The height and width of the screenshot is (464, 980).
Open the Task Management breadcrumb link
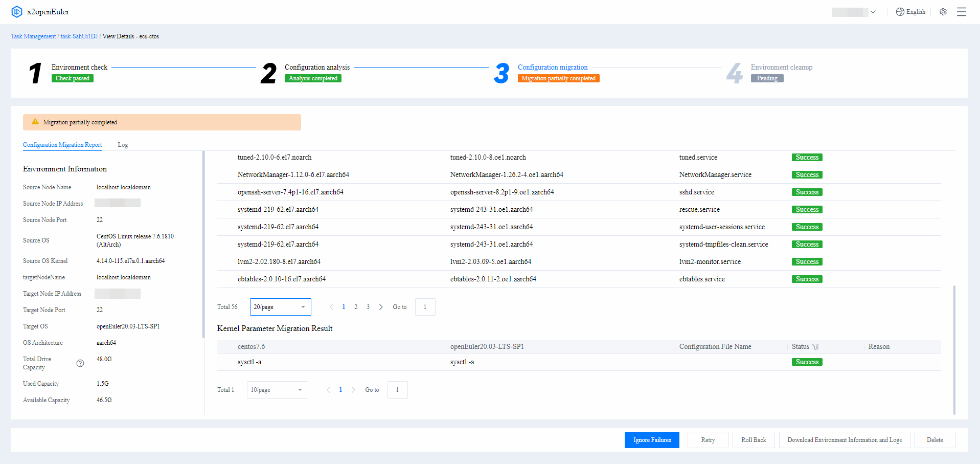tap(33, 36)
